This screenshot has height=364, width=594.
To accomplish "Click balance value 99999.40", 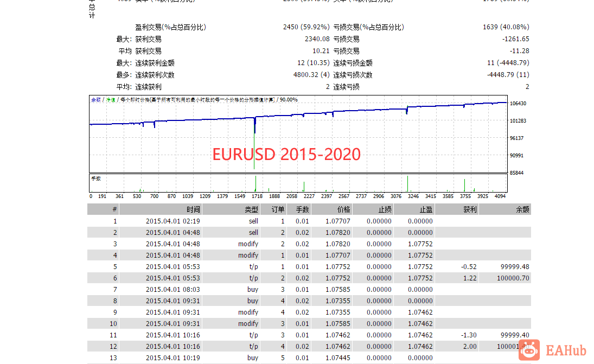I will 515,335.
